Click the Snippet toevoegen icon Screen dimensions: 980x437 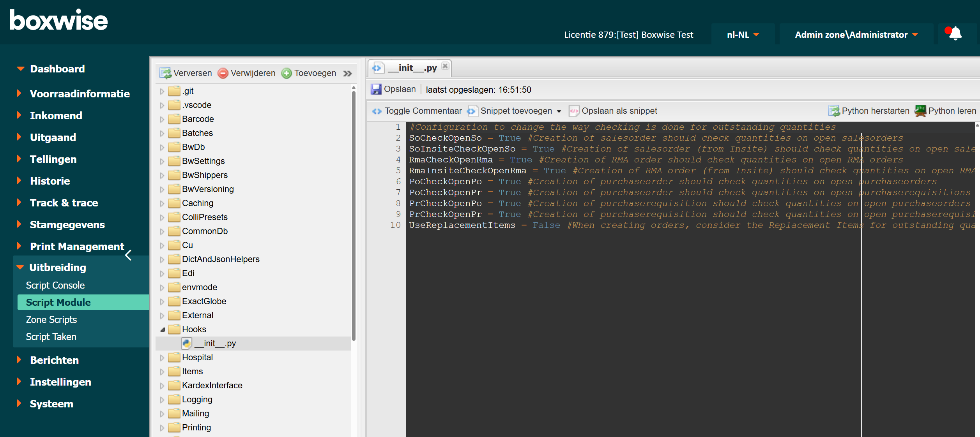472,111
